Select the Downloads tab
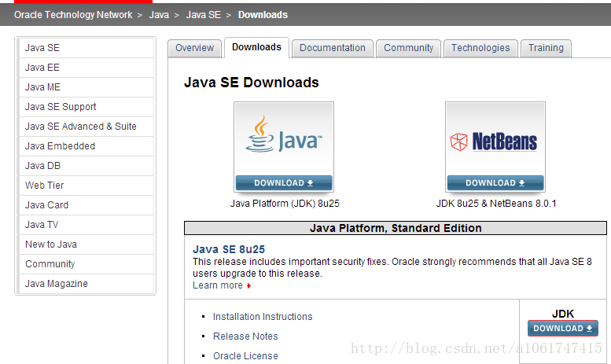611x364 pixels. tap(256, 47)
